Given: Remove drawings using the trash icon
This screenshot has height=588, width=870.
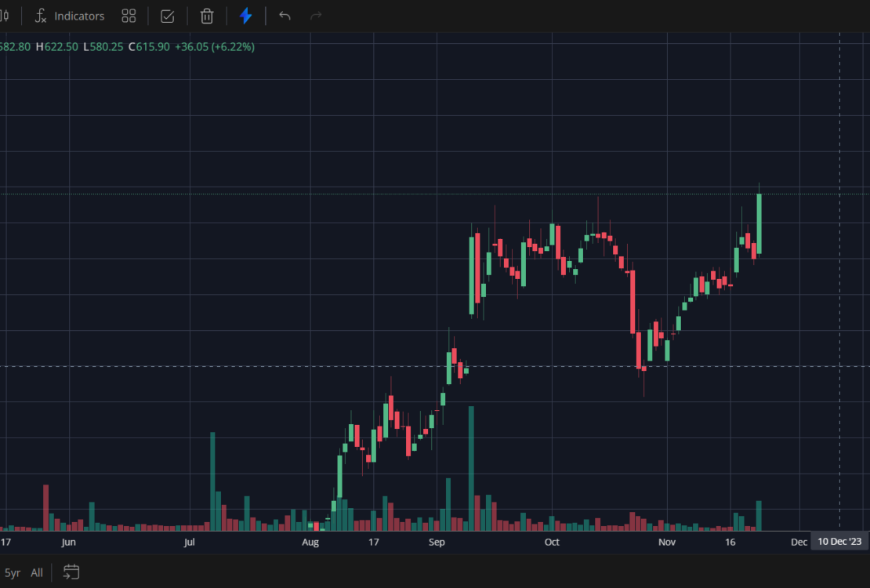Looking at the screenshot, I should click(206, 16).
